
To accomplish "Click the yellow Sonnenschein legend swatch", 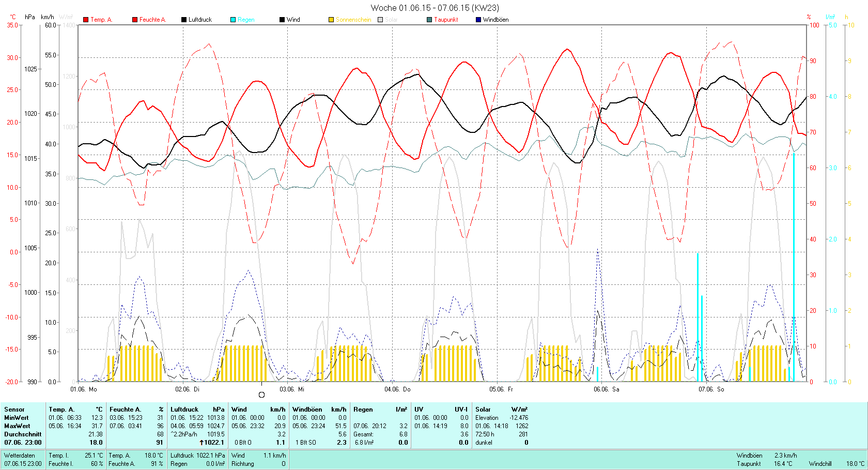I will [x=331, y=20].
